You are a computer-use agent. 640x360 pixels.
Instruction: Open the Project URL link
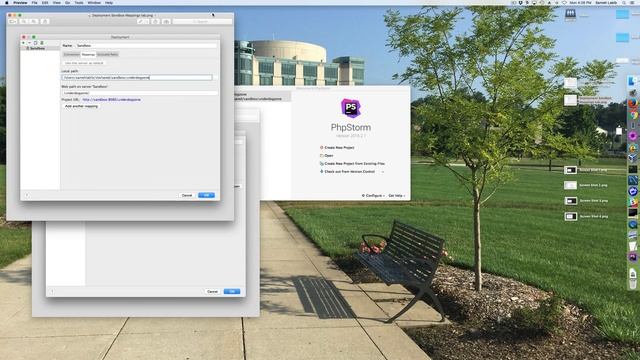[111, 99]
